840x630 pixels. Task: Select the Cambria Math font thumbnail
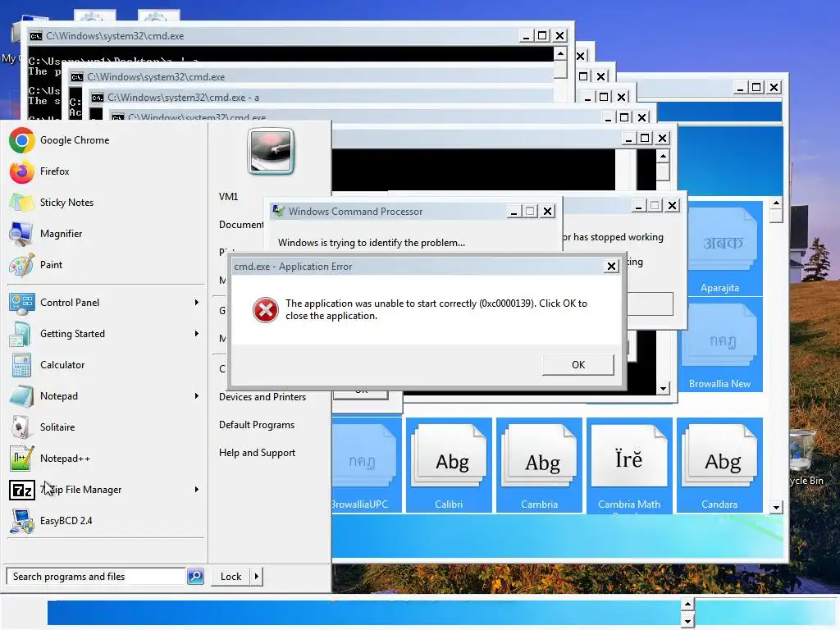(x=629, y=464)
